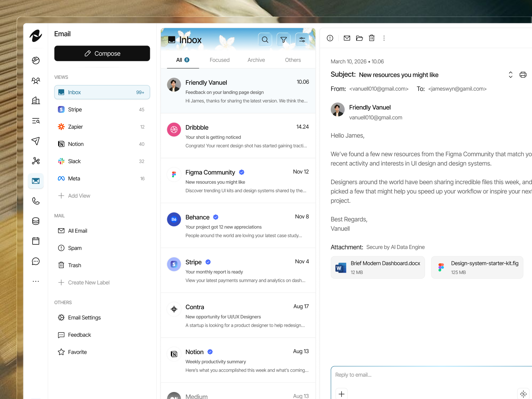
Task: Move email using the folder icon
Action: [359, 38]
